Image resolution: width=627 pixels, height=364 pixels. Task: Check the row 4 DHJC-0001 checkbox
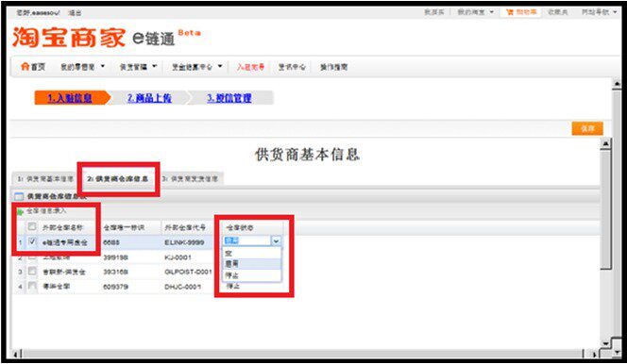(x=32, y=286)
